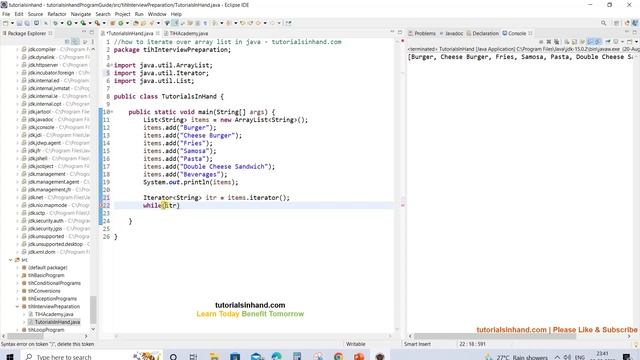Expand the tihBasicProgram package

pyautogui.click(x=18, y=276)
